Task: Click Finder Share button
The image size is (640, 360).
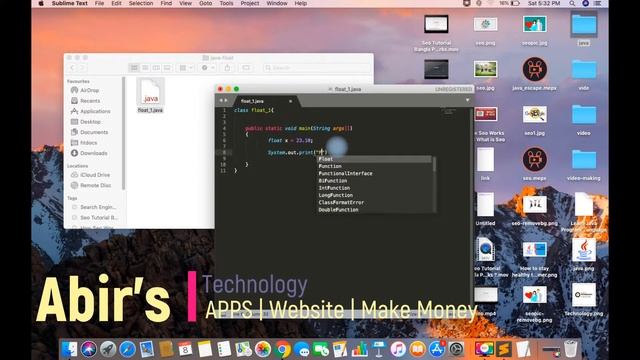Action: click(x=227, y=68)
